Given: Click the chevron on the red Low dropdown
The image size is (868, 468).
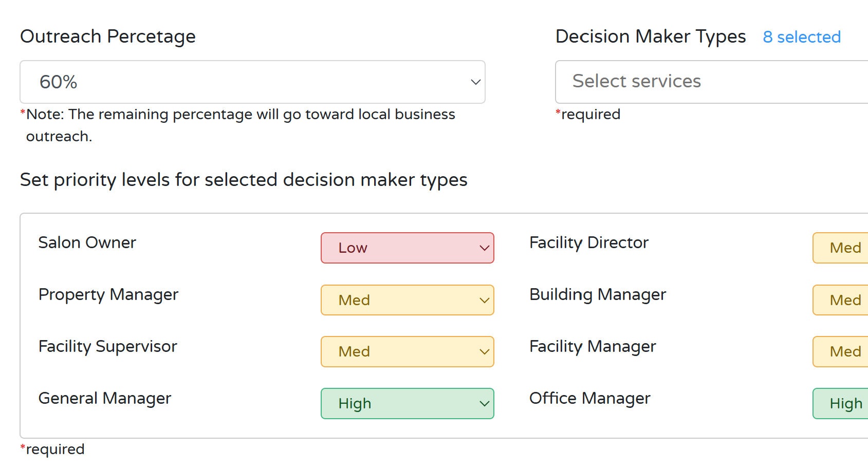Looking at the screenshot, I should tap(484, 248).
